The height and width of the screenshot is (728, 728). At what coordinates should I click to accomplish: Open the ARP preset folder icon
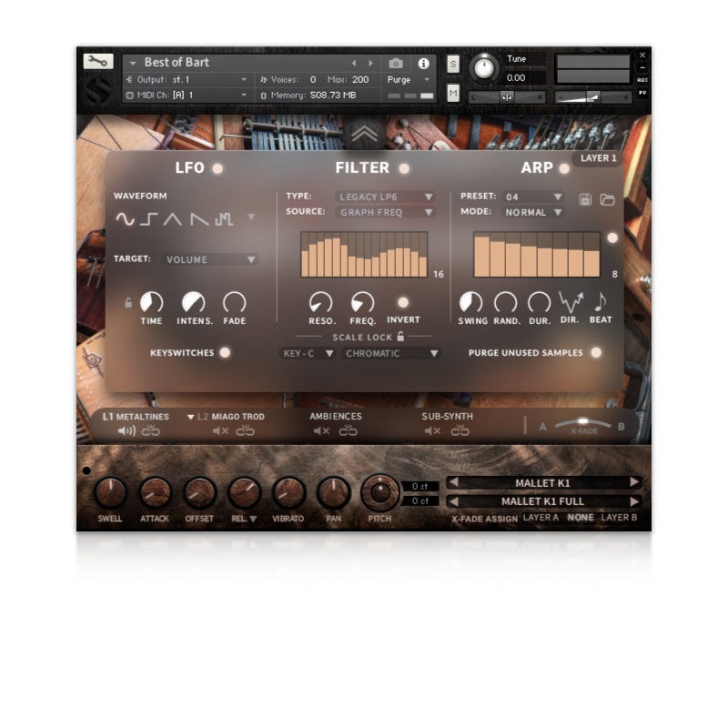click(607, 198)
